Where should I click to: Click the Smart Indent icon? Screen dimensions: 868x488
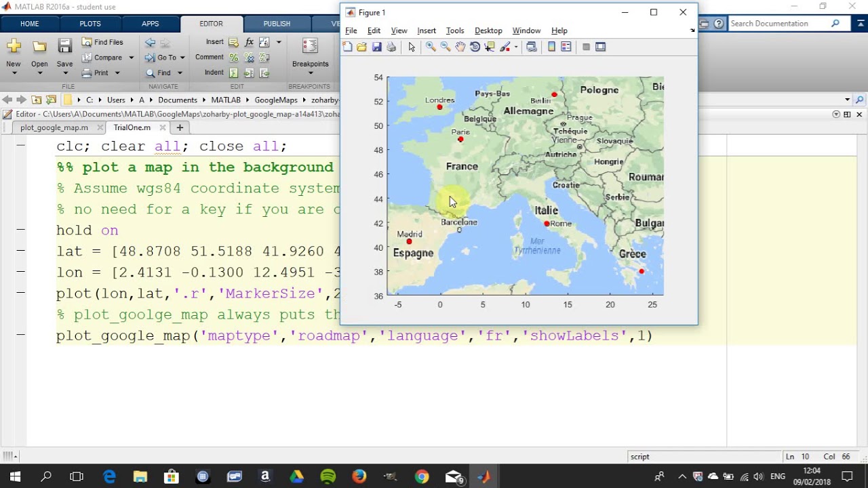(x=234, y=73)
